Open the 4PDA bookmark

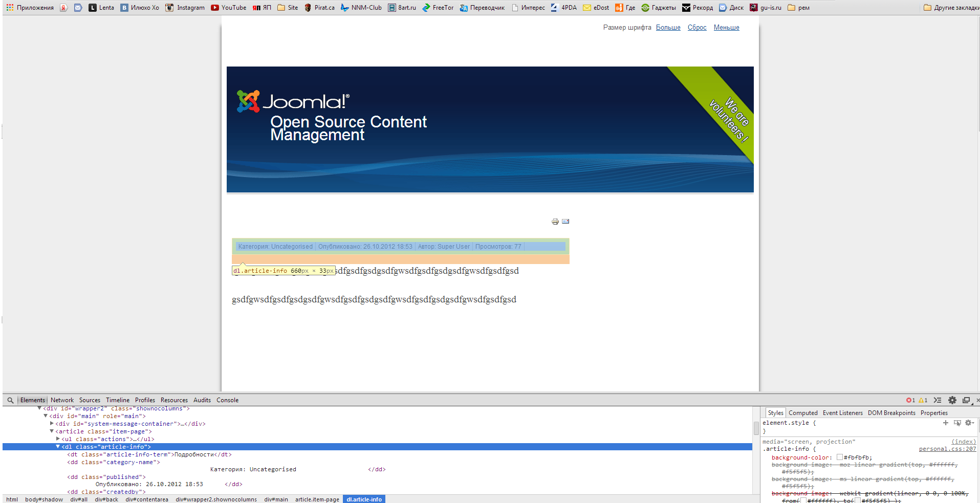[x=564, y=8]
